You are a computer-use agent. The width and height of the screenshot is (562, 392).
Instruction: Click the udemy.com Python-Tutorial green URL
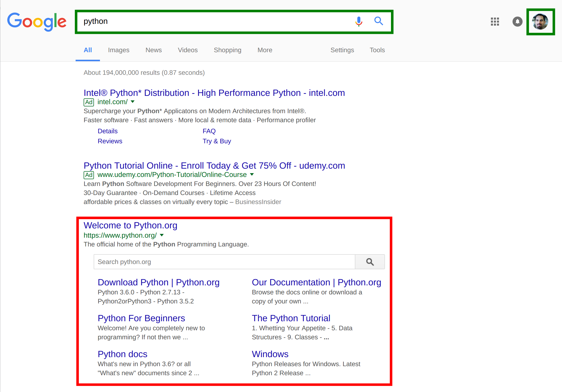[172, 175]
